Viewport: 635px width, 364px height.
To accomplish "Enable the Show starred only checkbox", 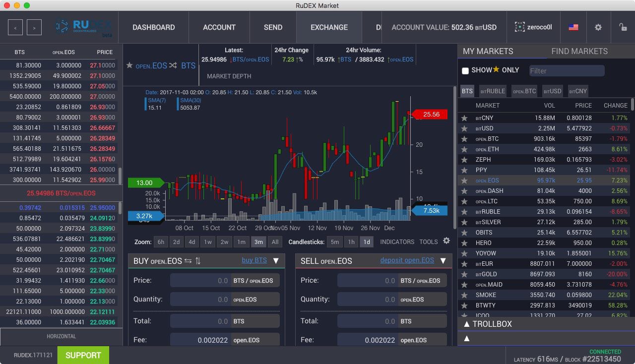I will [x=465, y=71].
